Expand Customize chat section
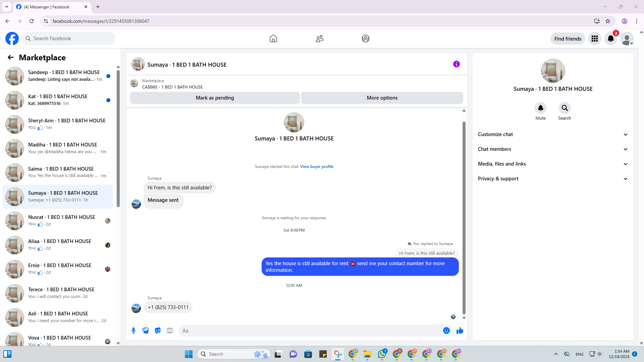Image resolution: width=644 pixels, height=362 pixels. [552, 134]
